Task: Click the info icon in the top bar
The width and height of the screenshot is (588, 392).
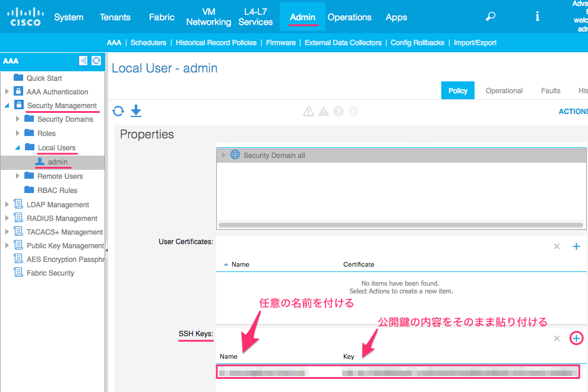Action: click(537, 17)
